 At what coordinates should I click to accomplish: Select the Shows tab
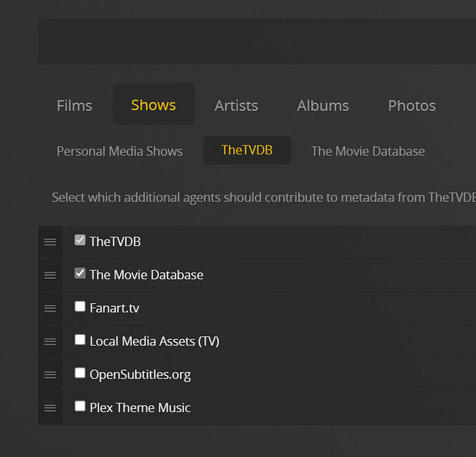pyautogui.click(x=154, y=104)
